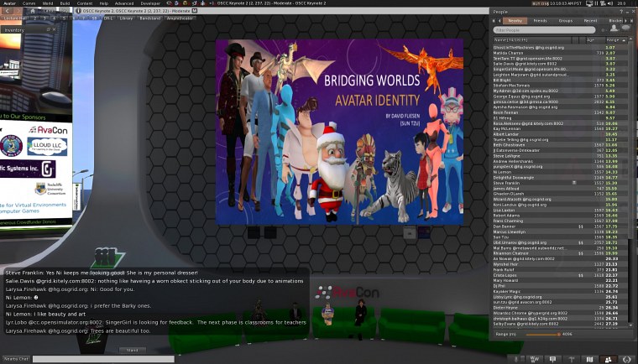Click the Nearby Chat button

click(16, 358)
